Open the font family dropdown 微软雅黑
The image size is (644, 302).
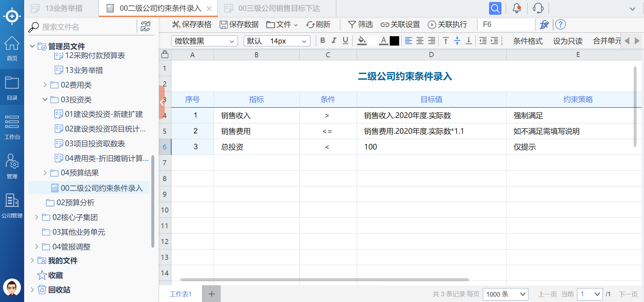click(204, 41)
